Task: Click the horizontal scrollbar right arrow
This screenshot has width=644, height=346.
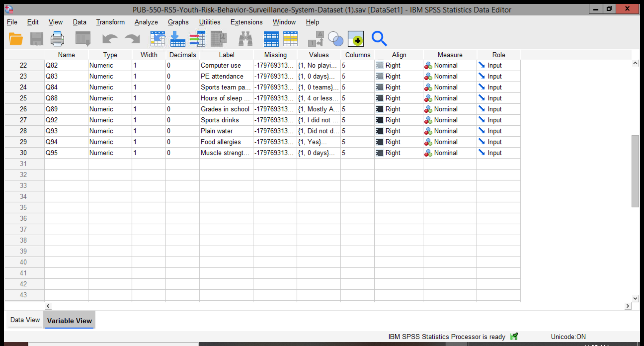Action: (627, 306)
